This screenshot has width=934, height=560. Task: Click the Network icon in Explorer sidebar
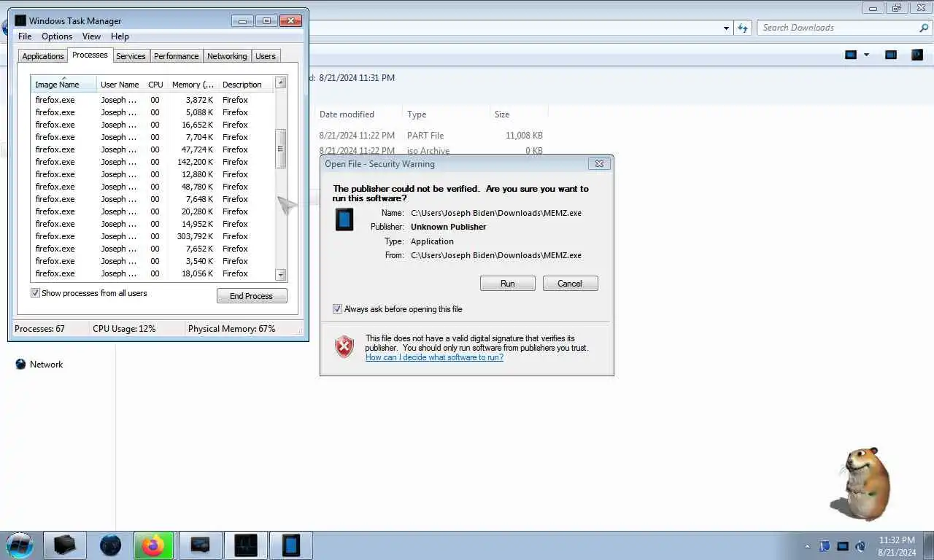click(x=20, y=365)
